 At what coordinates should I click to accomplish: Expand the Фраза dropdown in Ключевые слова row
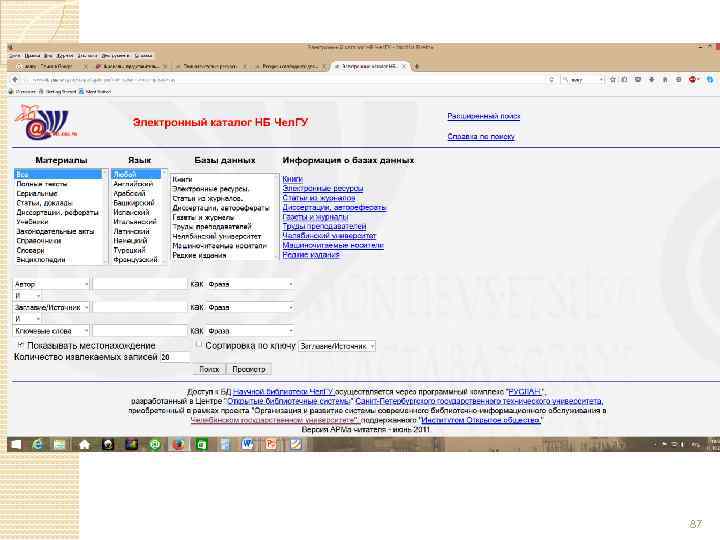pyautogui.click(x=250, y=331)
